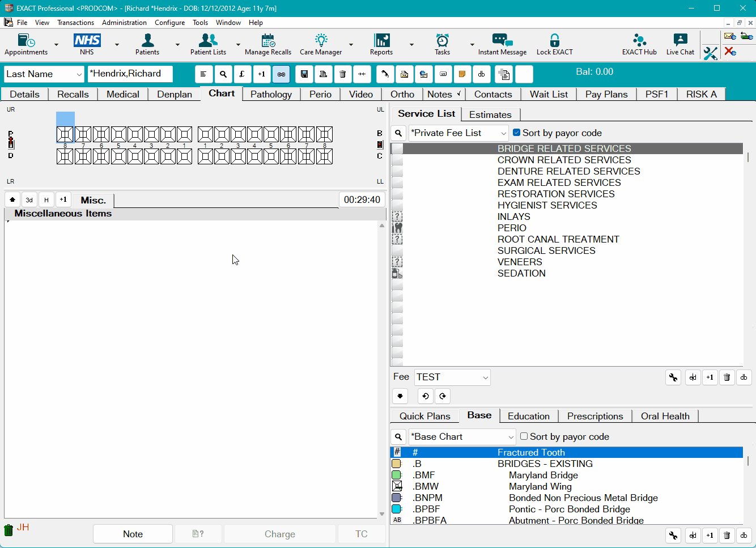
Task: Click the floppy disk save icon
Action: pos(304,74)
